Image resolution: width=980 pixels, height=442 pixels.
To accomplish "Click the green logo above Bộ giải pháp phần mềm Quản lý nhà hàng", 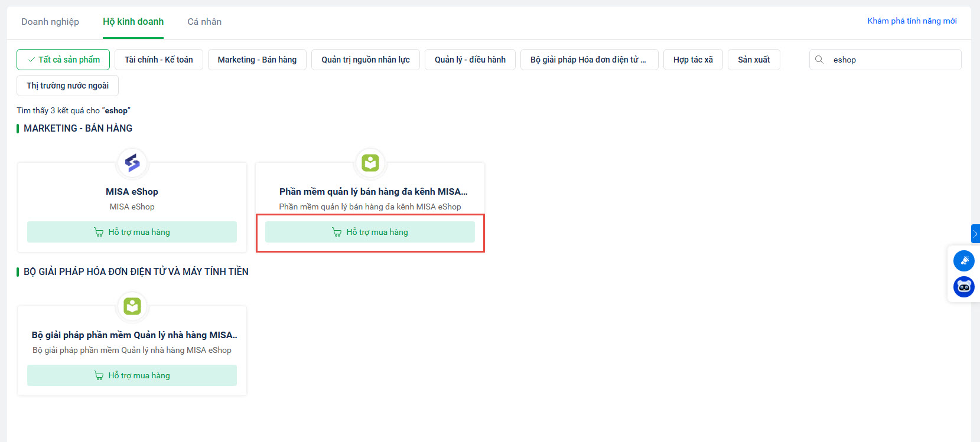I will click(132, 306).
